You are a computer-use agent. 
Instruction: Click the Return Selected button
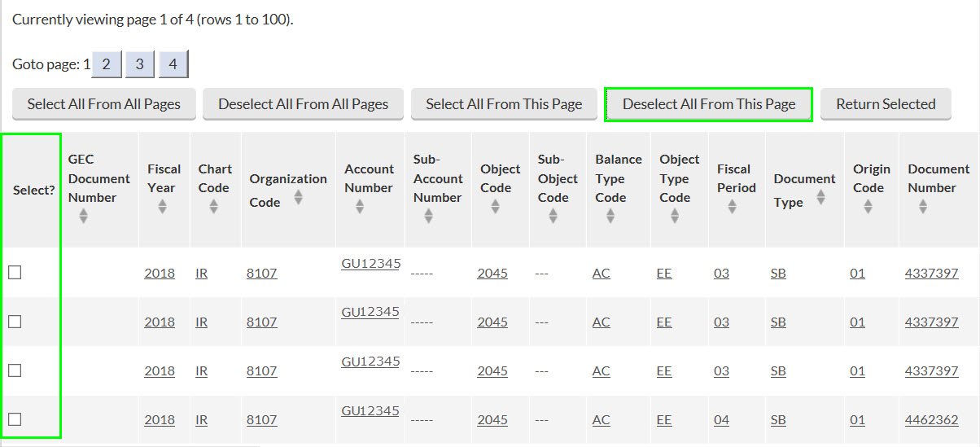click(886, 104)
